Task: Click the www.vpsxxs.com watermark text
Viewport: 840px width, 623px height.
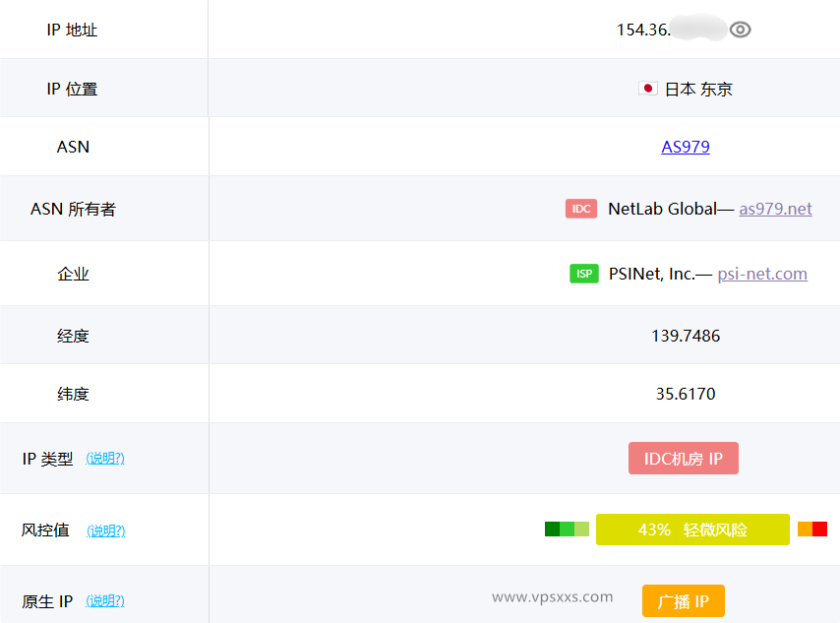Action: [551, 596]
